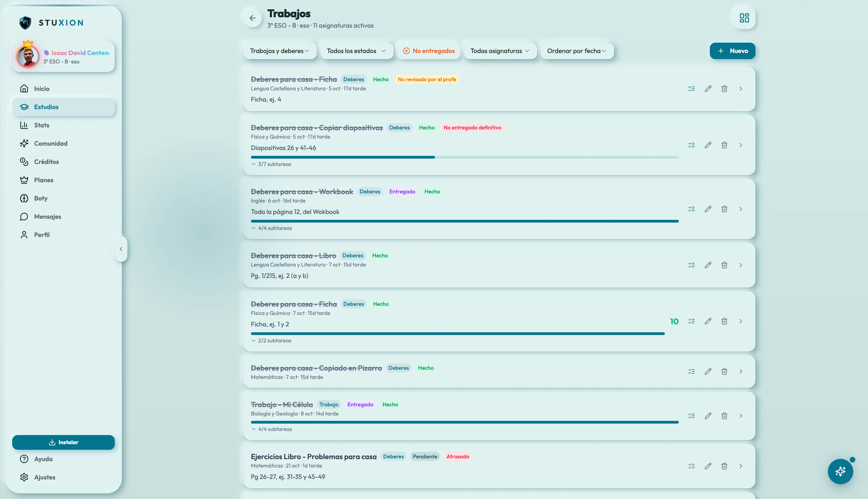
Task: Edit the Copiar diapositivas homework
Action: (708, 145)
